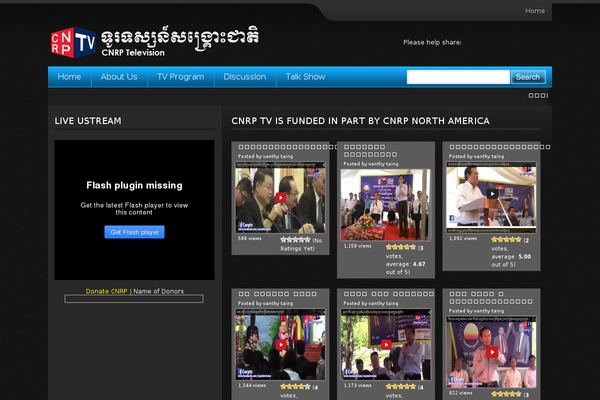Click the Search button
The width and height of the screenshot is (600, 400).
(x=528, y=77)
